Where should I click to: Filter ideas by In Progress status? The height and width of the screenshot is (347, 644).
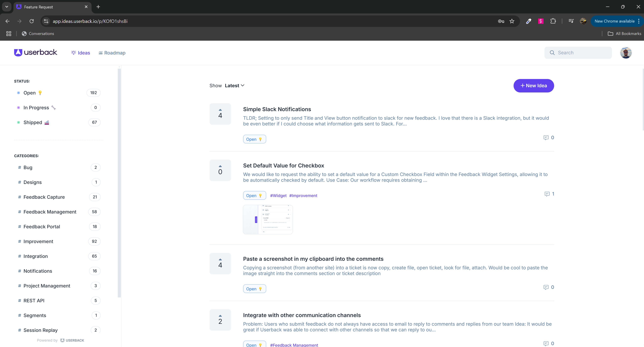[36, 108]
